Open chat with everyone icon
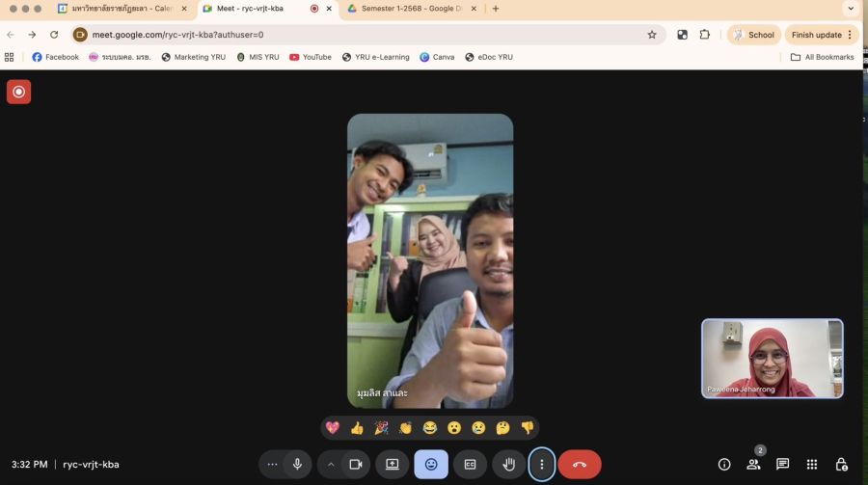This screenshot has height=485, width=868. point(783,464)
